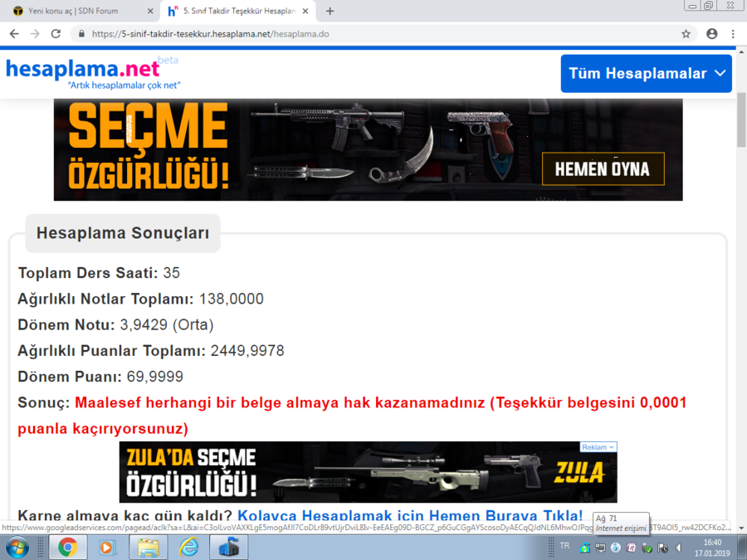Open the Chrome profile avatar menu
This screenshot has width=747, height=560.
712,34
